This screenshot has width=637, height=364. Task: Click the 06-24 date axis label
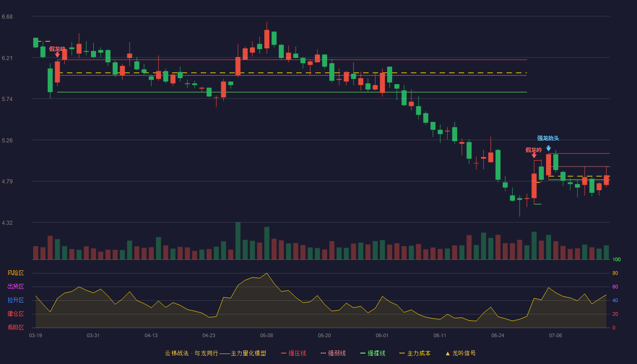pyautogui.click(x=498, y=335)
